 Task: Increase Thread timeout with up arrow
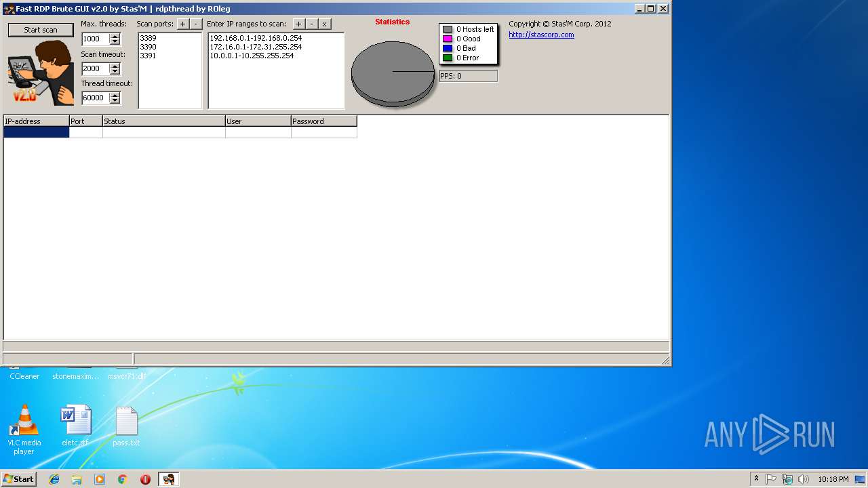pos(115,95)
